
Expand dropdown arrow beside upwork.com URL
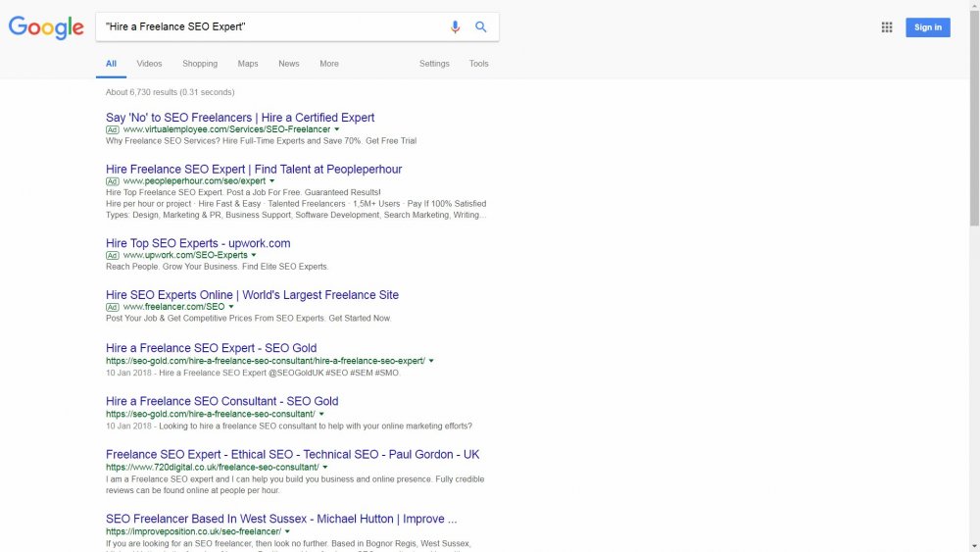254,255
